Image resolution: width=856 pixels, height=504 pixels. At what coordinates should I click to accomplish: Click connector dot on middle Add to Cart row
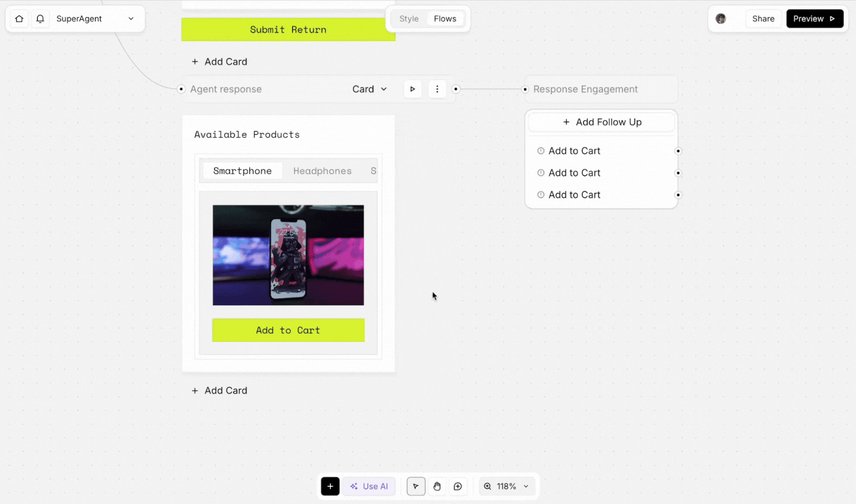[x=678, y=173]
